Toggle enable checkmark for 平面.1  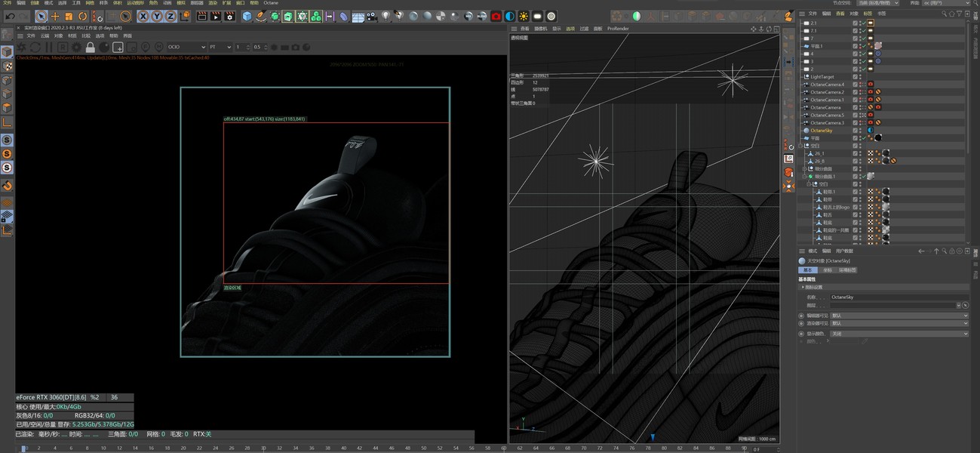point(864,46)
